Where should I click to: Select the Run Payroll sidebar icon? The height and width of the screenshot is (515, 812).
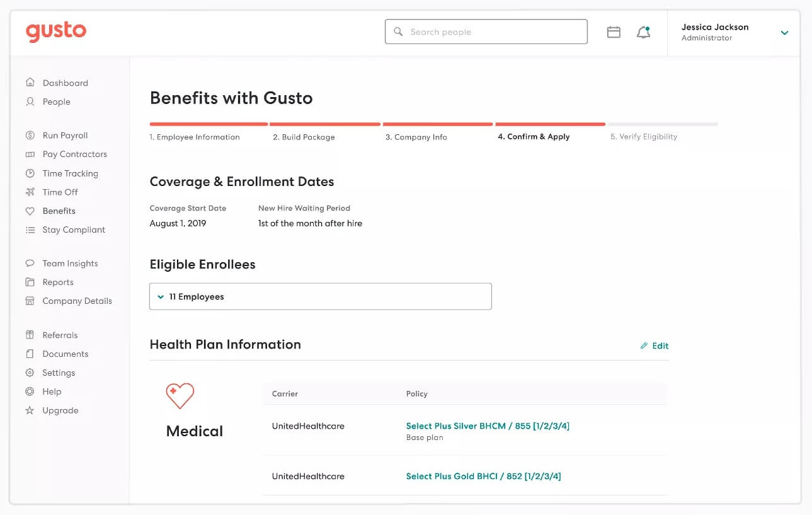click(x=30, y=135)
